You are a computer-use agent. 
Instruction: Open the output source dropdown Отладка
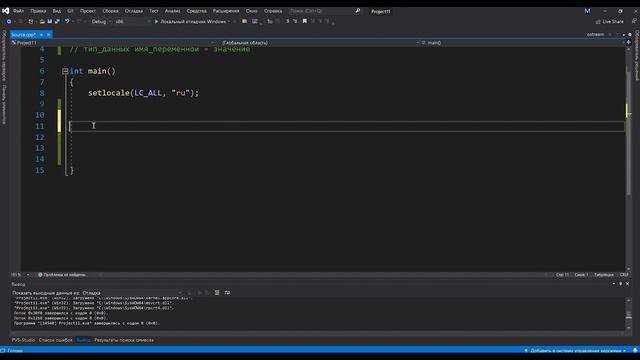[x=131, y=293]
